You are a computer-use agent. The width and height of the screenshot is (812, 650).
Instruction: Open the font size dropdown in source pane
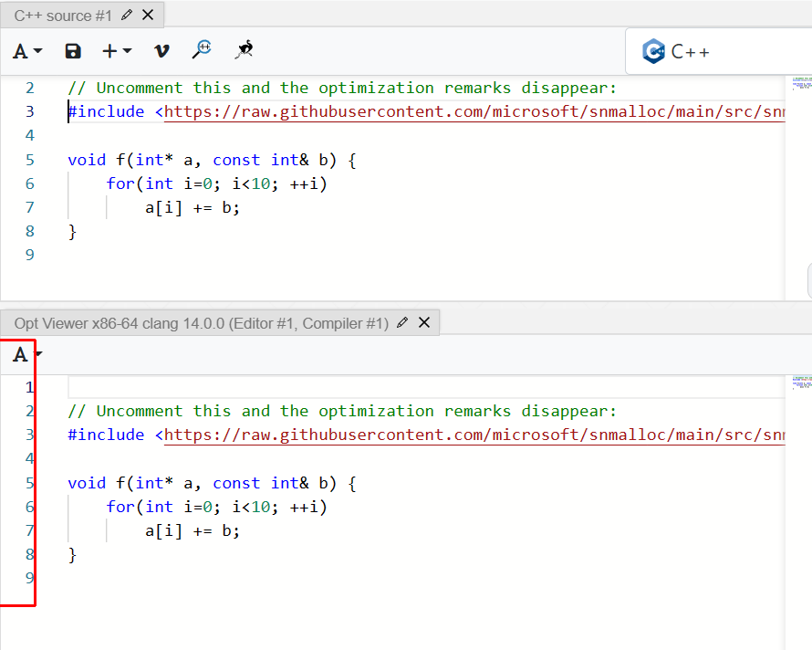click(26, 51)
